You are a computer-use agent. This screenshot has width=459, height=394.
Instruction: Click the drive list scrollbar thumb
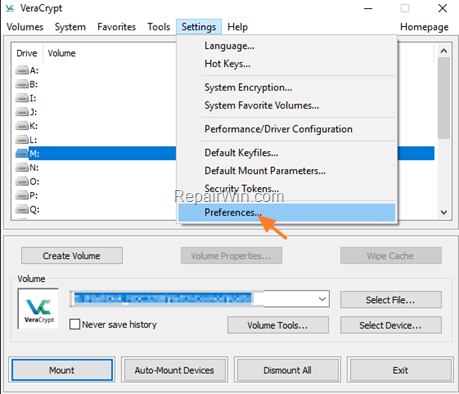pyautogui.click(x=444, y=98)
